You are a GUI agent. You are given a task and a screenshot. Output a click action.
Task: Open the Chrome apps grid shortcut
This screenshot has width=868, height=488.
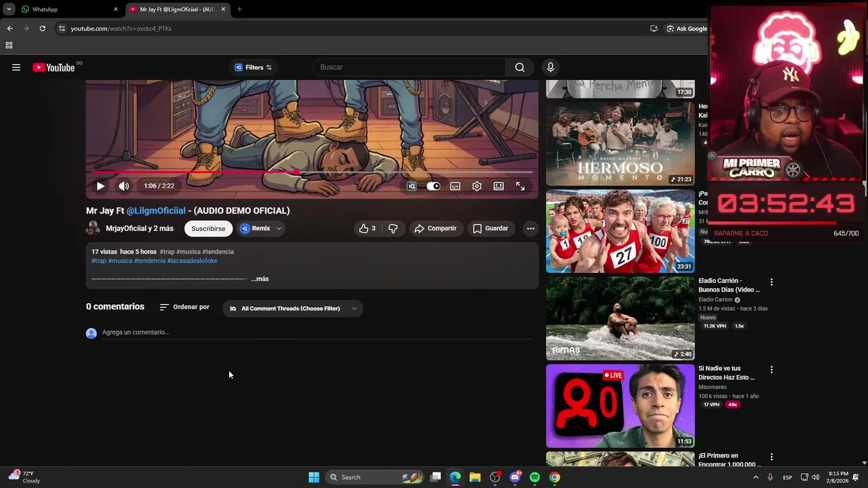point(9,45)
